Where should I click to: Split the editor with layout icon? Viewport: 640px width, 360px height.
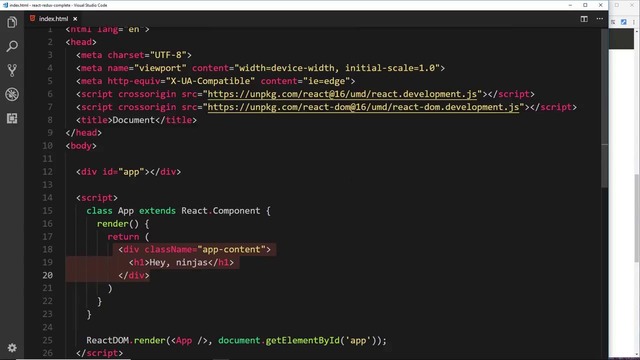(x=584, y=19)
